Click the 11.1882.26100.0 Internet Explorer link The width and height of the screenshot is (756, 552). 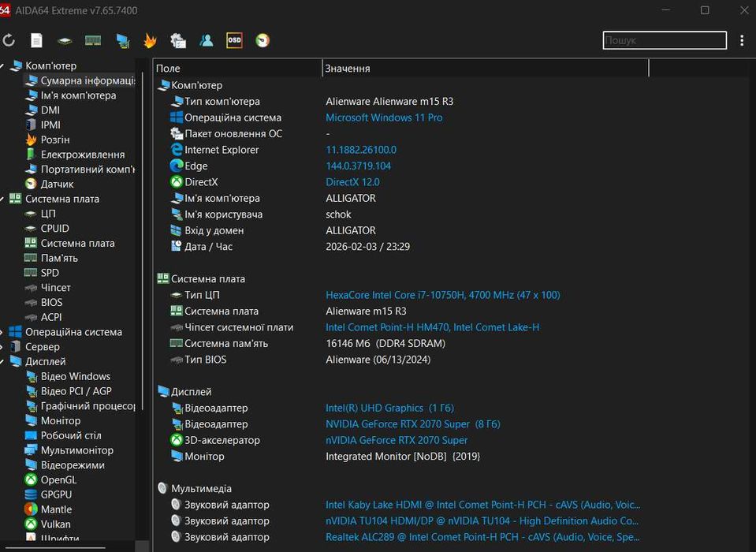tap(360, 150)
